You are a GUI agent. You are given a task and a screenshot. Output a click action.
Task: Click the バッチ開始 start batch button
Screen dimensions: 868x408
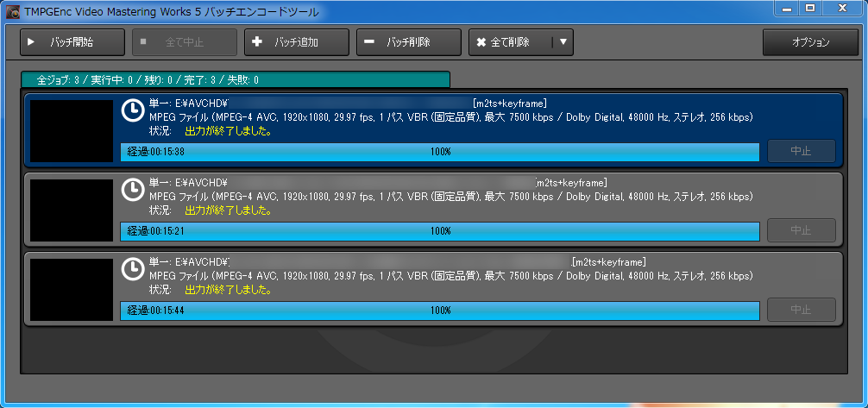[x=72, y=42]
